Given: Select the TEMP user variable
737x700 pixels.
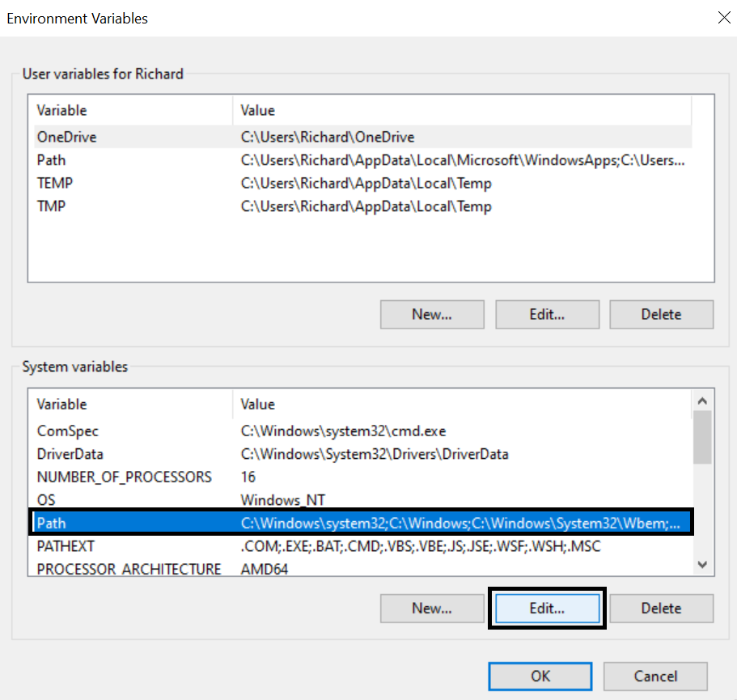Looking at the screenshot, I should [x=54, y=184].
